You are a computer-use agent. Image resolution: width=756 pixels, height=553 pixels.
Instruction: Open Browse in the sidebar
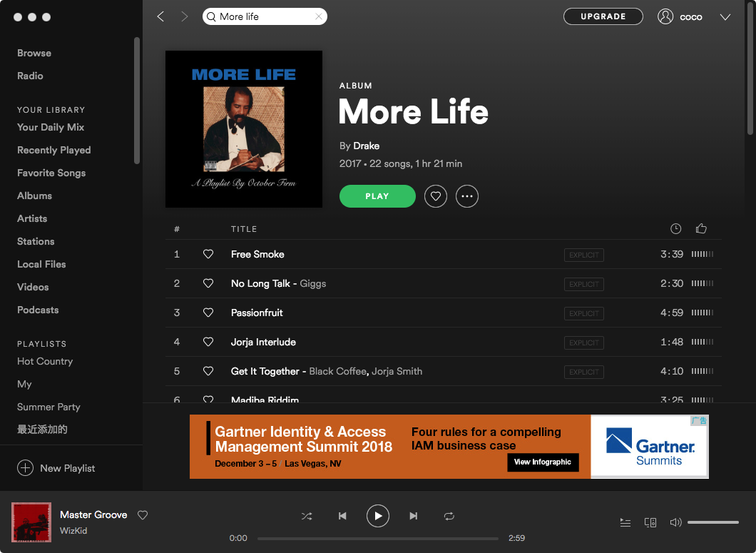point(34,53)
